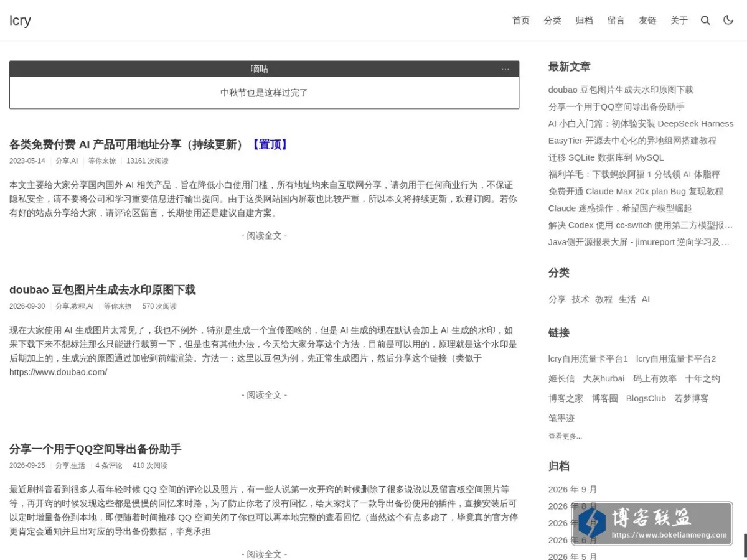Toggle dark mode moon icon
Viewport: 747px width, 560px height.
[728, 21]
